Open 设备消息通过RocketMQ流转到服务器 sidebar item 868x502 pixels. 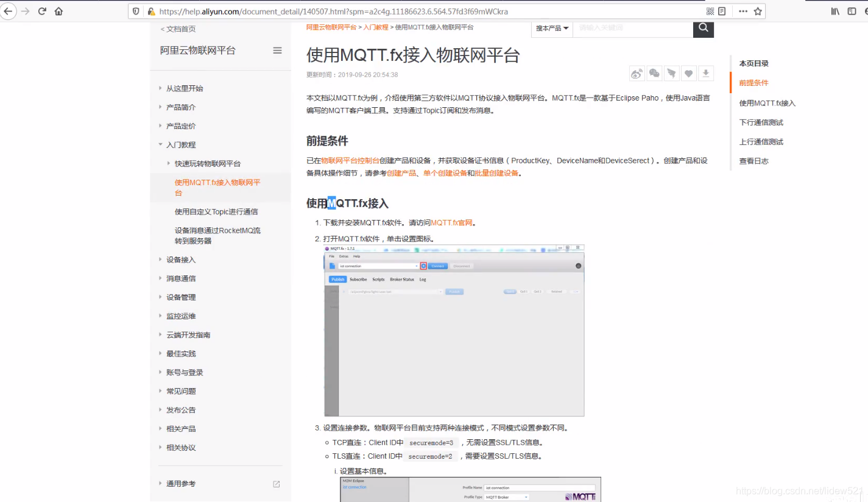pyautogui.click(x=217, y=236)
